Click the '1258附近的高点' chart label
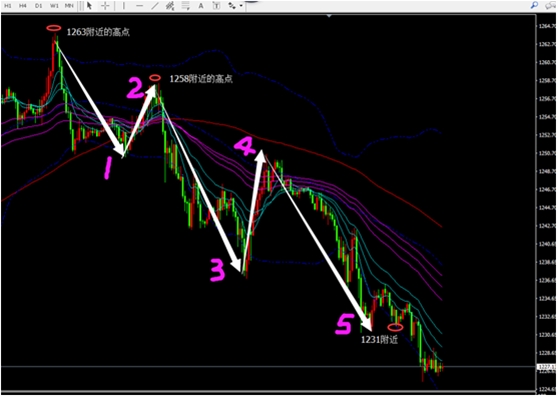The image size is (558, 397). [201, 79]
